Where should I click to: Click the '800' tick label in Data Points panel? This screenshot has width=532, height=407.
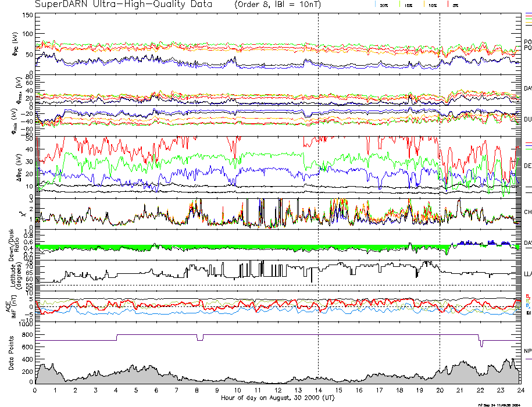pos(28,335)
